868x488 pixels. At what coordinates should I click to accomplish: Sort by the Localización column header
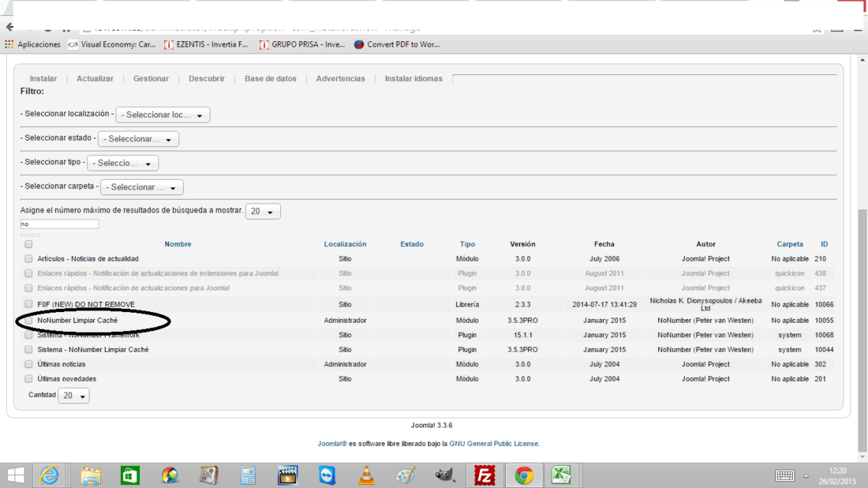click(345, 244)
